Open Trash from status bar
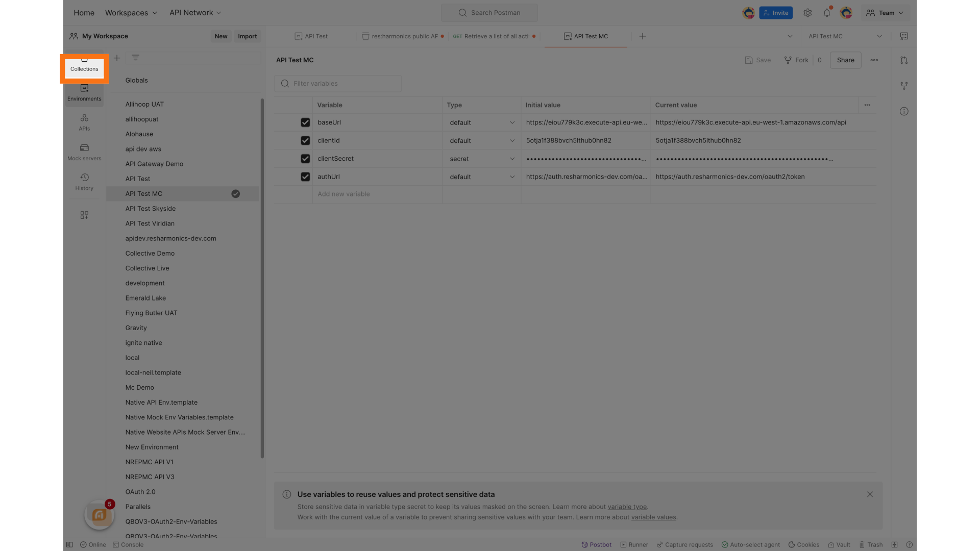 click(x=870, y=545)
